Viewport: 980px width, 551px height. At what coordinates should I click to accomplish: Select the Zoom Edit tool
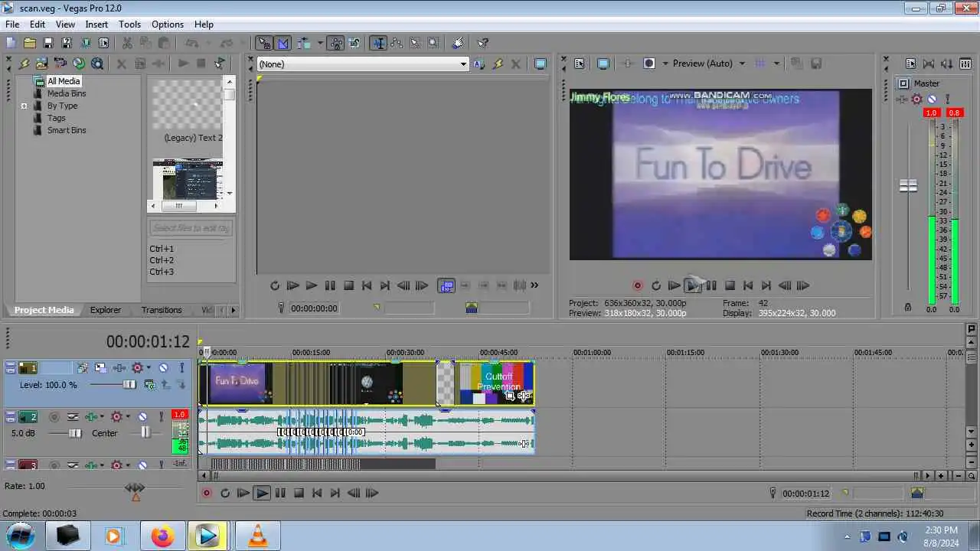click(433, 44)
